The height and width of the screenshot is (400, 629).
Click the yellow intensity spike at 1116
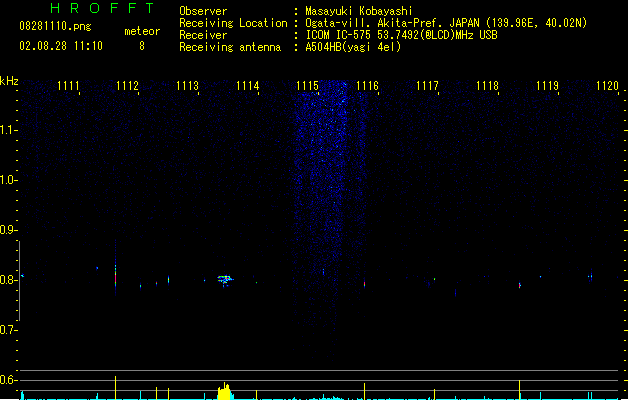(364, 391)
